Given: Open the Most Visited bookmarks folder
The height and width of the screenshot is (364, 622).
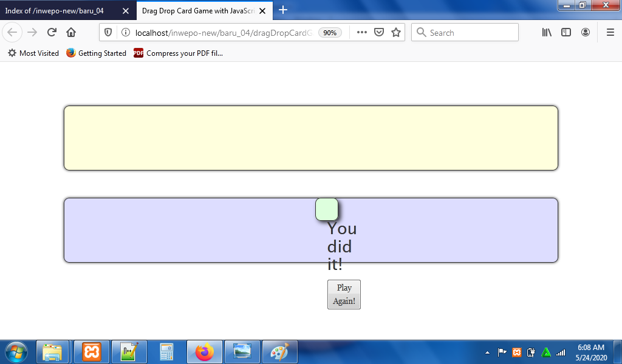Looking at the screenshot, I should [x=33, y=53].
